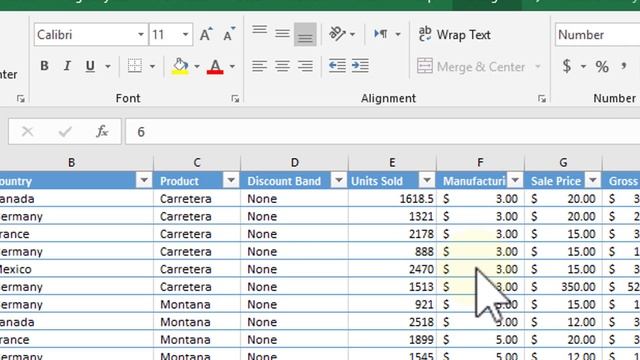The image size is (640, 360).
Task: Select Units Sold cell 1899
Action: [x=392, y=340]
